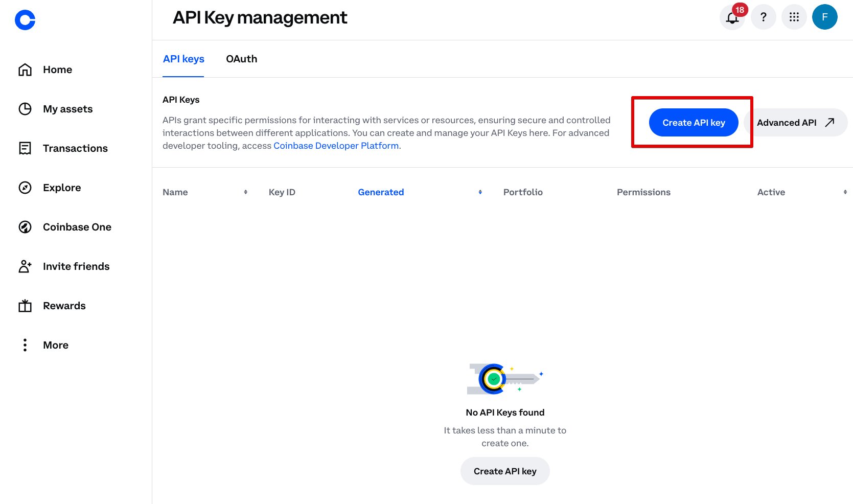The height and width of the screenshot is (504, 853).
Task: Expand the More menu in sidebar
Action: tap(55, 345)
